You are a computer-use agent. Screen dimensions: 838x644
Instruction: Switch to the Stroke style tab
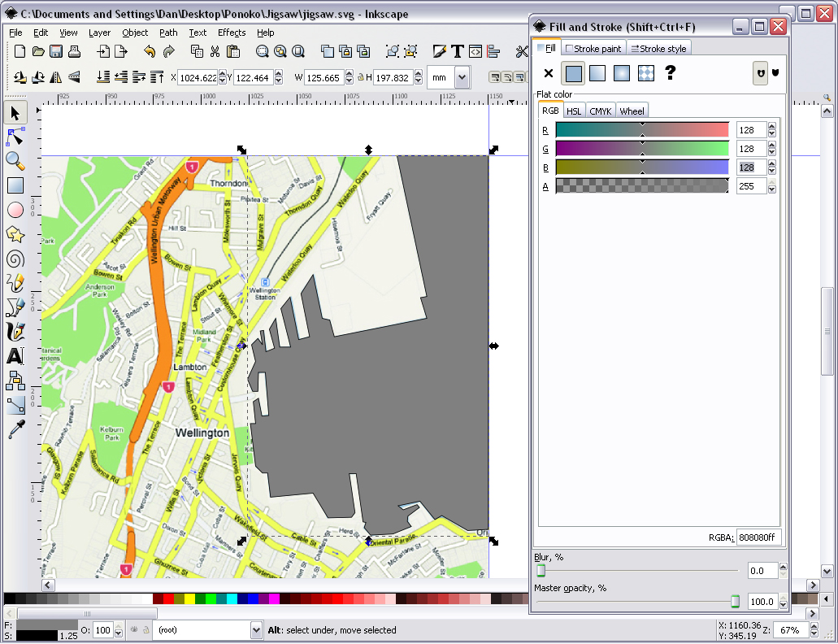658,49
